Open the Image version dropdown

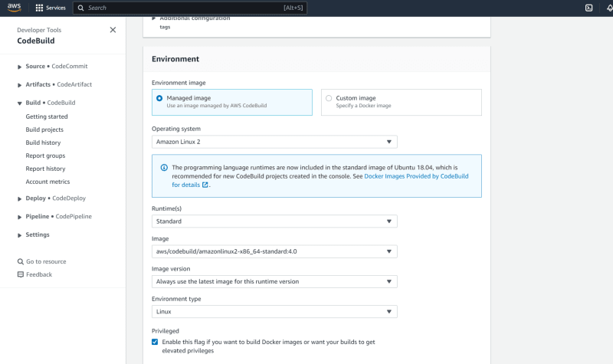click(274, 281)
